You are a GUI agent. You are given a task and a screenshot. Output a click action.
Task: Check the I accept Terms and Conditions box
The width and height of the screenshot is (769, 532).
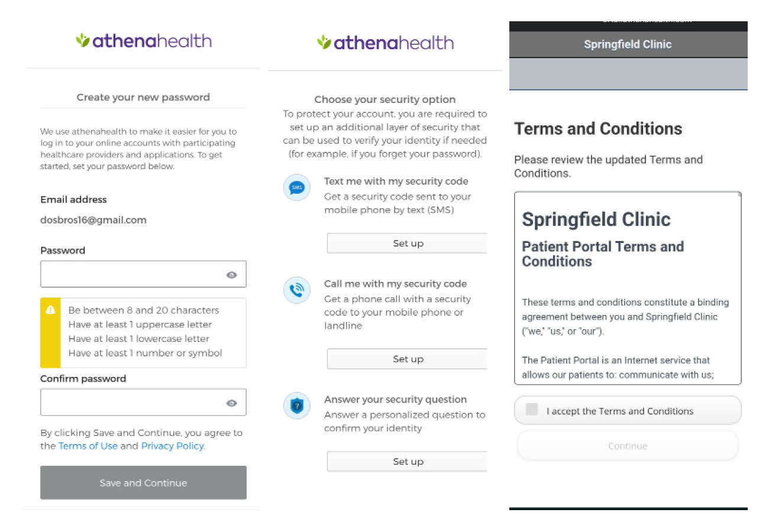click(x=531, y=410)
